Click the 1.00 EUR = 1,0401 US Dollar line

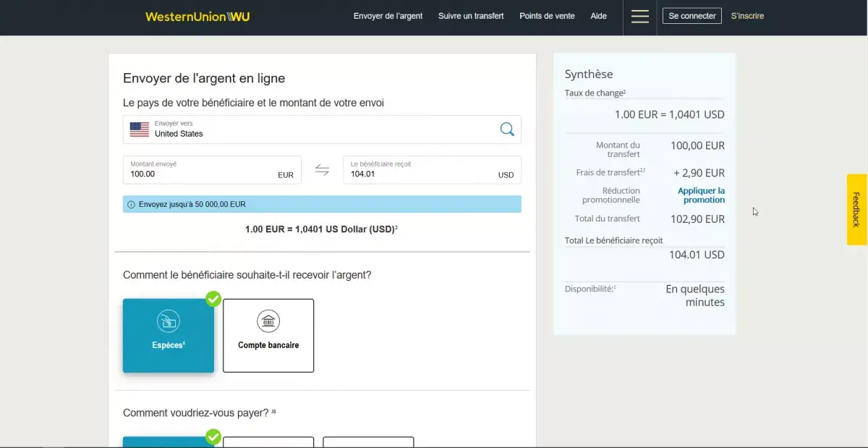tap(322, 229)
